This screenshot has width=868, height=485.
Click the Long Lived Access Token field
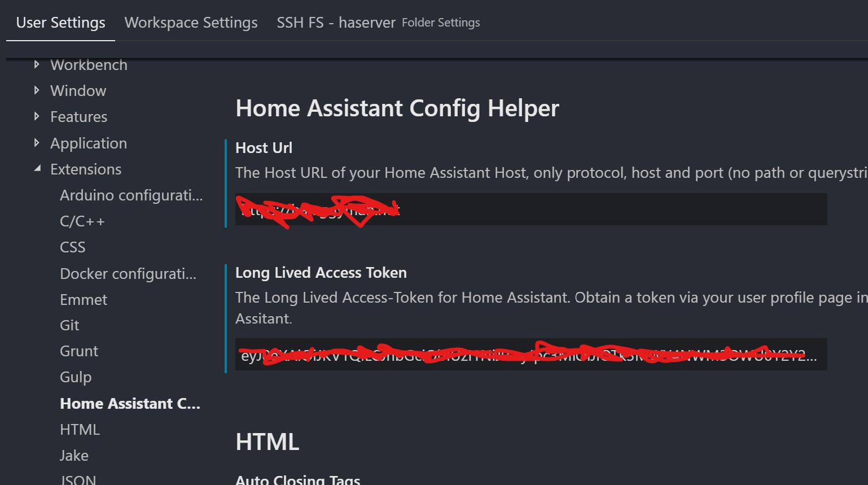click(531, 355)
